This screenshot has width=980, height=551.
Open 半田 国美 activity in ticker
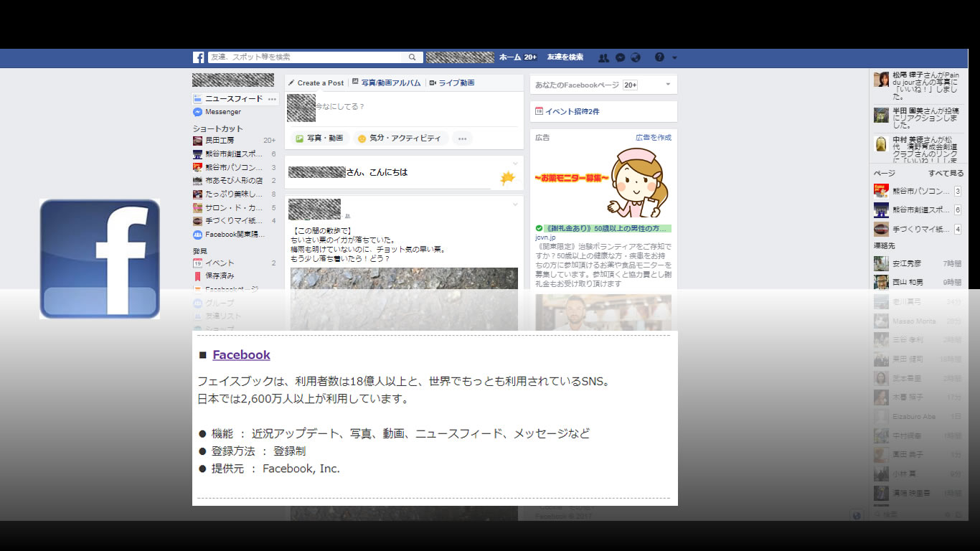pyautogui.click(x=918, y=118)
